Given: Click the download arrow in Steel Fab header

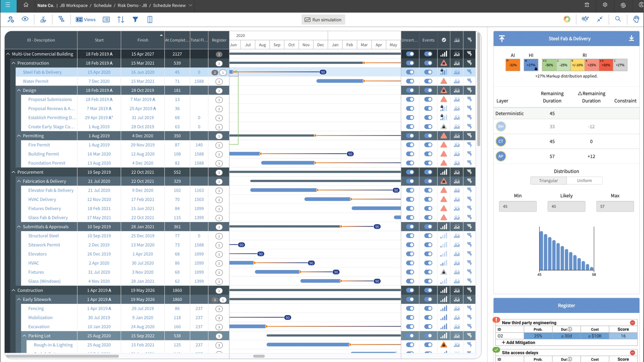Looking at the screenshot, I should (x=632, y=38).
